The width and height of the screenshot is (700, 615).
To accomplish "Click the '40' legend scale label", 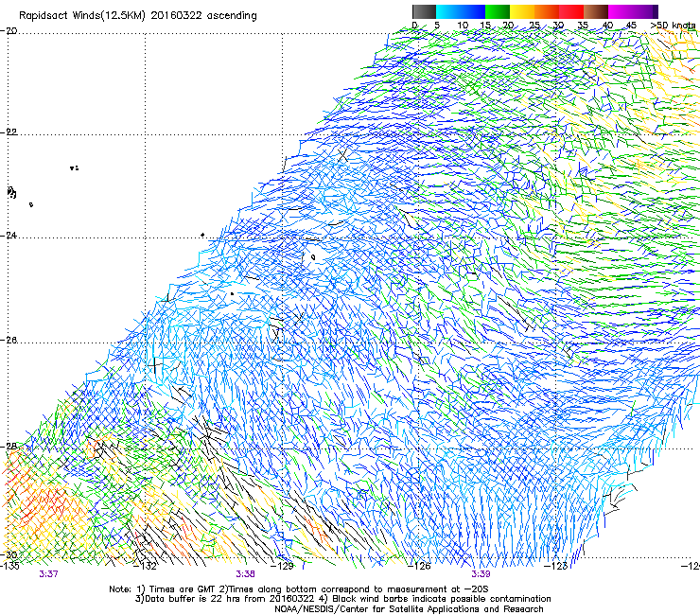I will (607, 26).
